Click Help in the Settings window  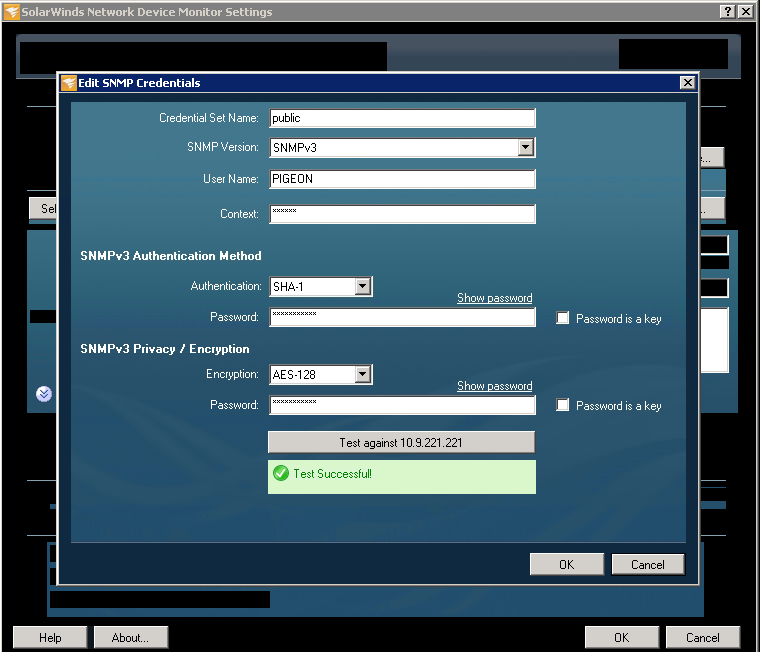(50, 637)
